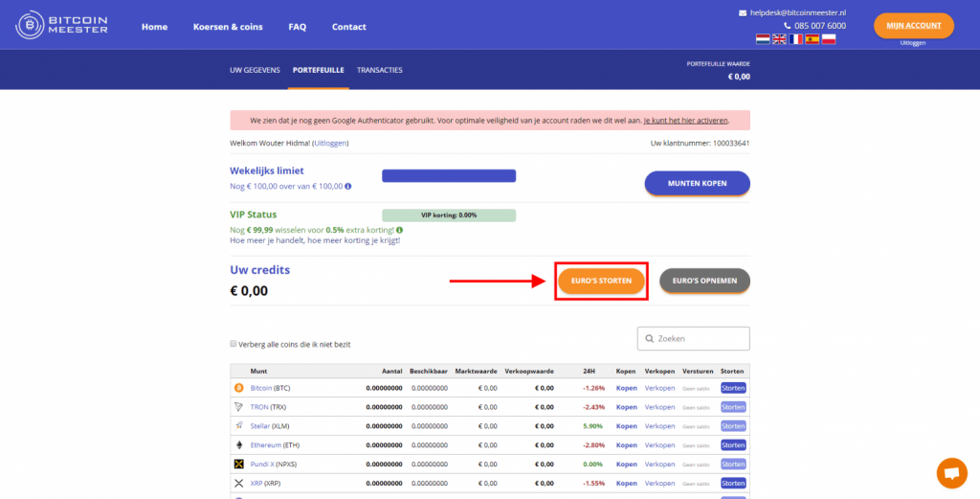Click the Munten Kopen button
This screenshot has width=980, height=499.
(698, 184)
